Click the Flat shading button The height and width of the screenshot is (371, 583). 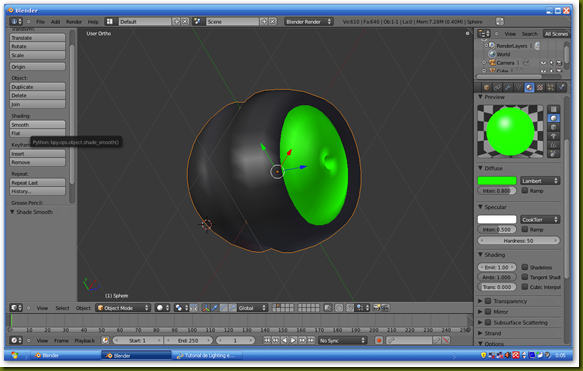37,133
